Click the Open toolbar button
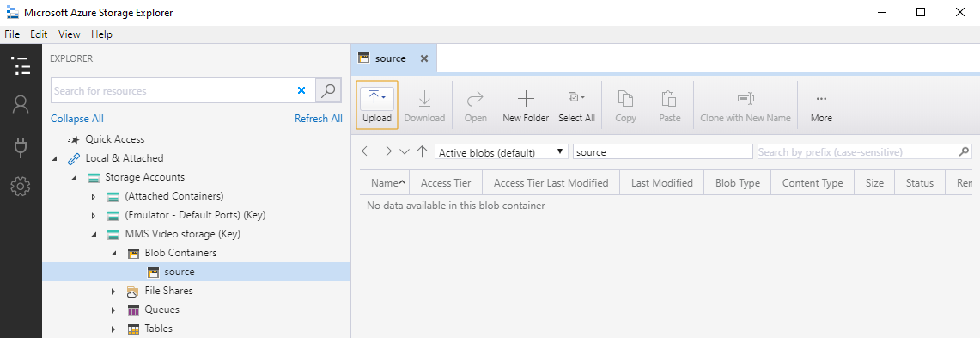The image size is (980, 338). pyautogui.click(x=476, y=105)
